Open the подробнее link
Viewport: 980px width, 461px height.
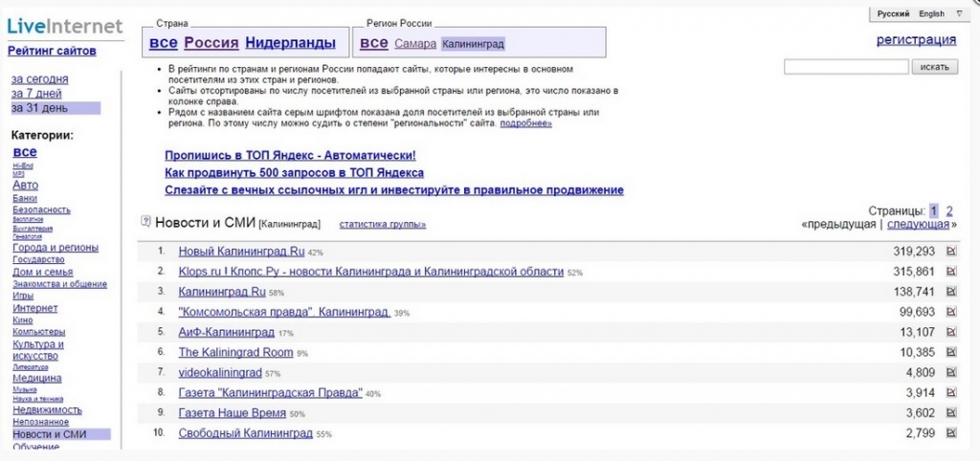tap(525, 124)
